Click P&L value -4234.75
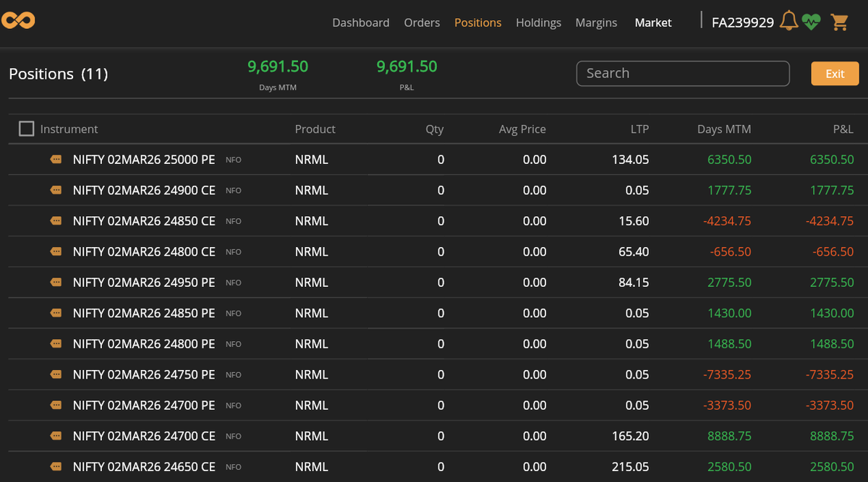 830,221
